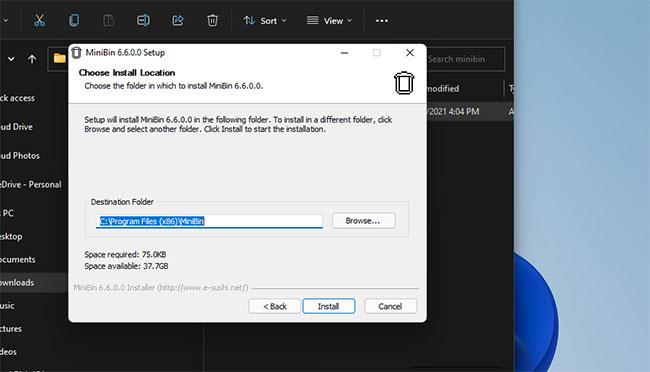The height and width of the screenshot is (372, 650).
Task: Click the Share icon in File Explorer toolbar
Action: [178, 20]
